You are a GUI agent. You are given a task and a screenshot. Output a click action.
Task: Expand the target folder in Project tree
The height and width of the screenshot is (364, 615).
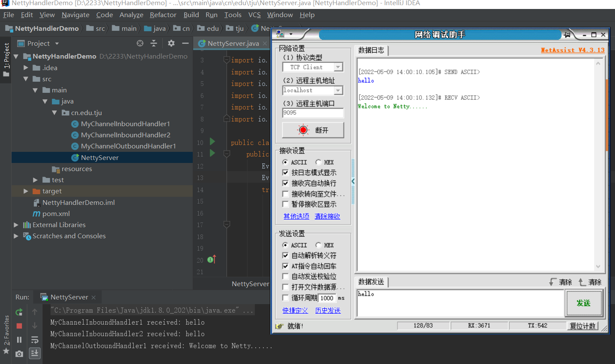pos(26,191)
